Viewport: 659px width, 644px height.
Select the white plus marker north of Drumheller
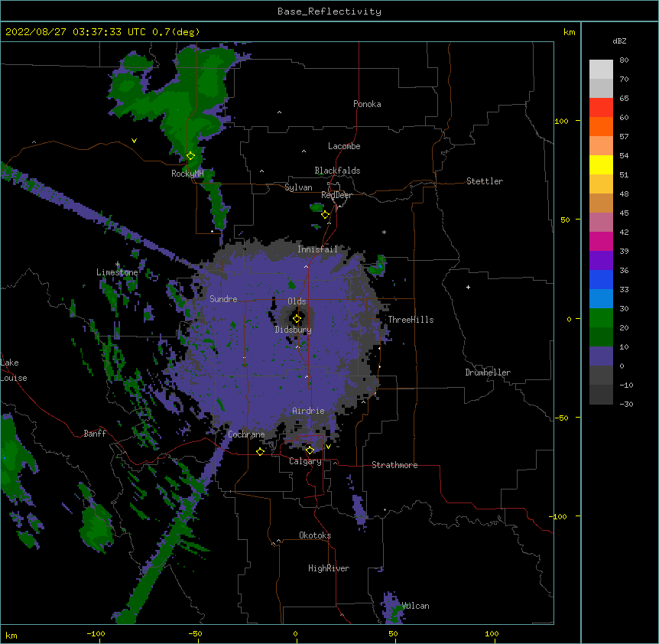468,287
